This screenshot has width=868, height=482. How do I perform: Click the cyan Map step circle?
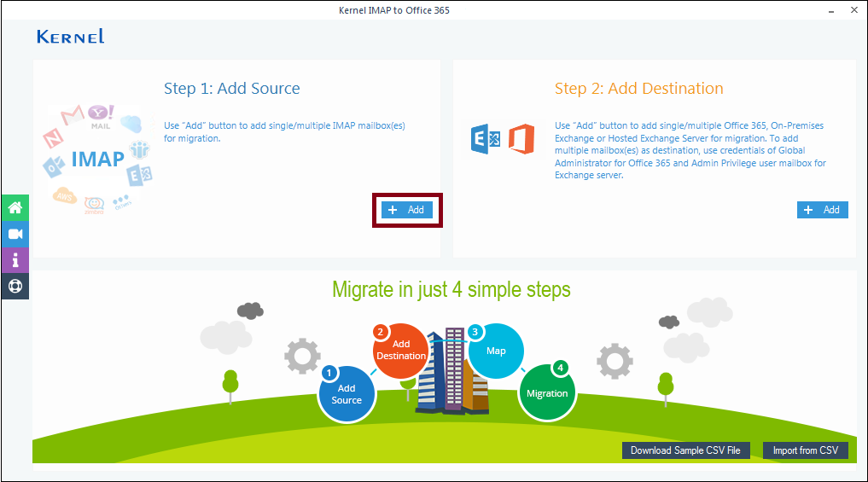(495, 351)
